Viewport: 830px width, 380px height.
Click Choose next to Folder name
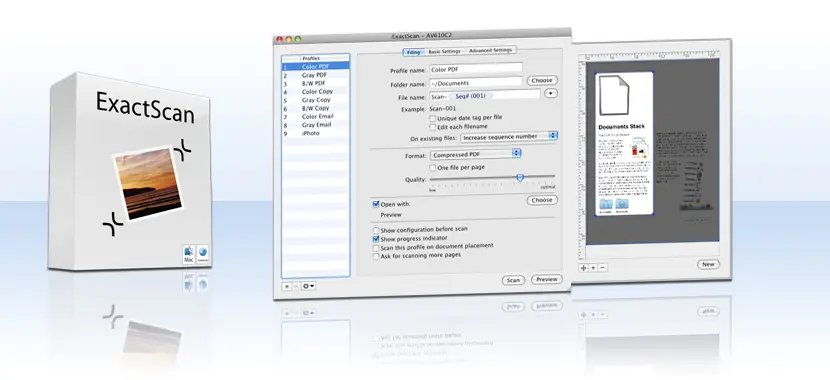pyautogui.click(x=542, y=80)
